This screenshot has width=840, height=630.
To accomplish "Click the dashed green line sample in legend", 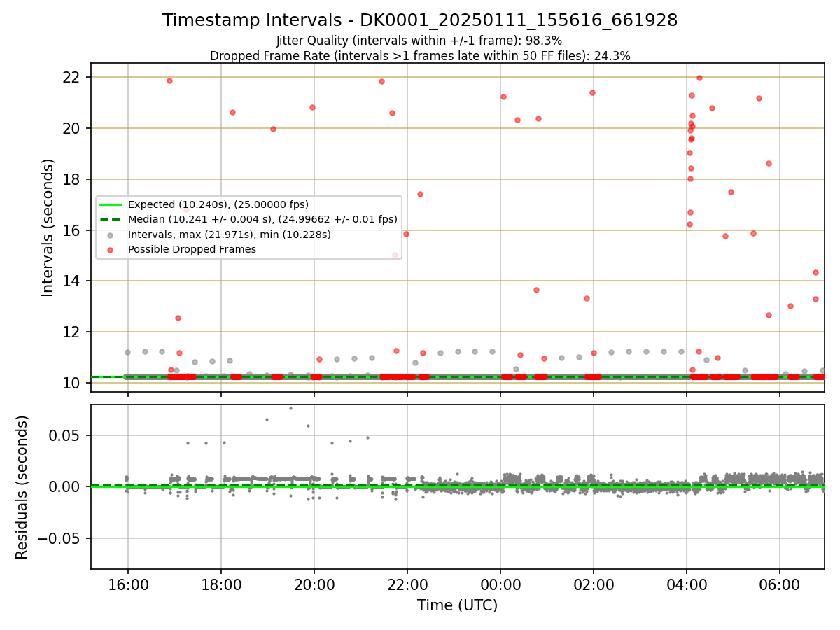I will point(111,219).
